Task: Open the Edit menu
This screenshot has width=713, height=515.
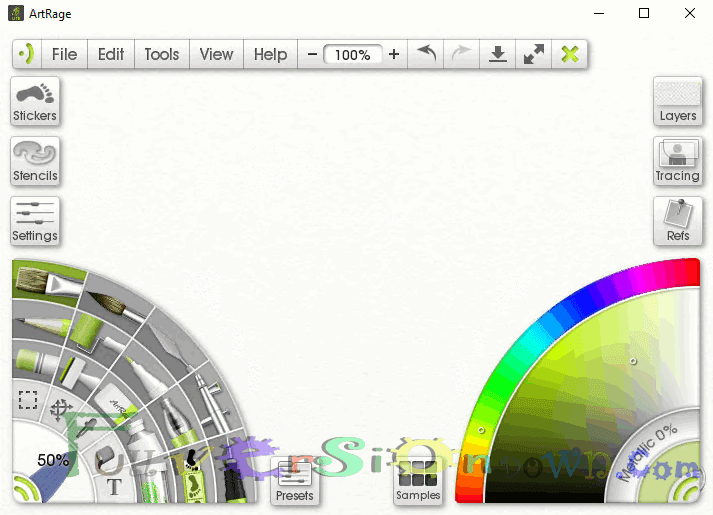Action: (x=111, y=55)
